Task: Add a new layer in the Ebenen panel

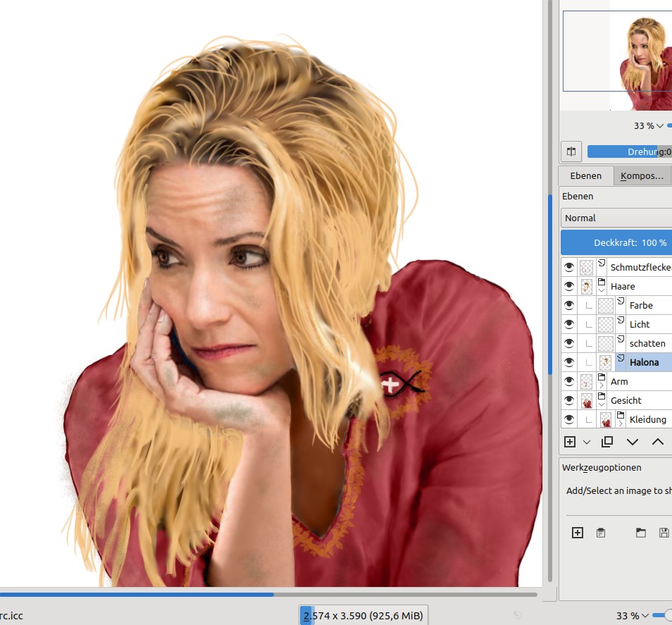Action: coord(570,442)
